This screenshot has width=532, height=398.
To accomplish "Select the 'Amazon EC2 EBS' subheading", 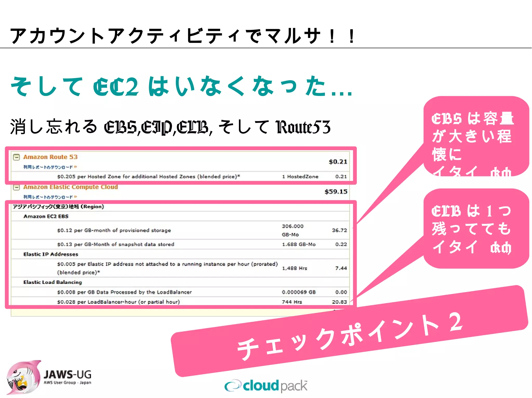I will [x=46, y=216].
